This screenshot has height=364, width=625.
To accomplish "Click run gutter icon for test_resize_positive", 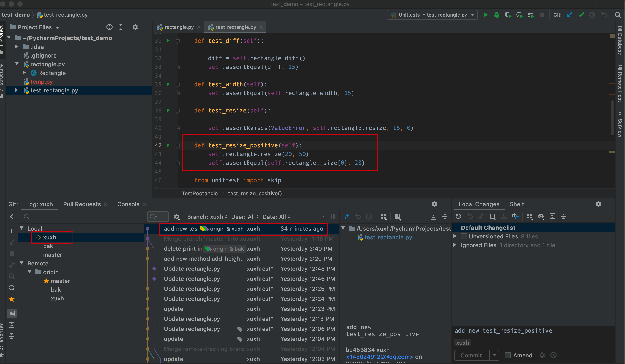I will [x=168, y=145].
